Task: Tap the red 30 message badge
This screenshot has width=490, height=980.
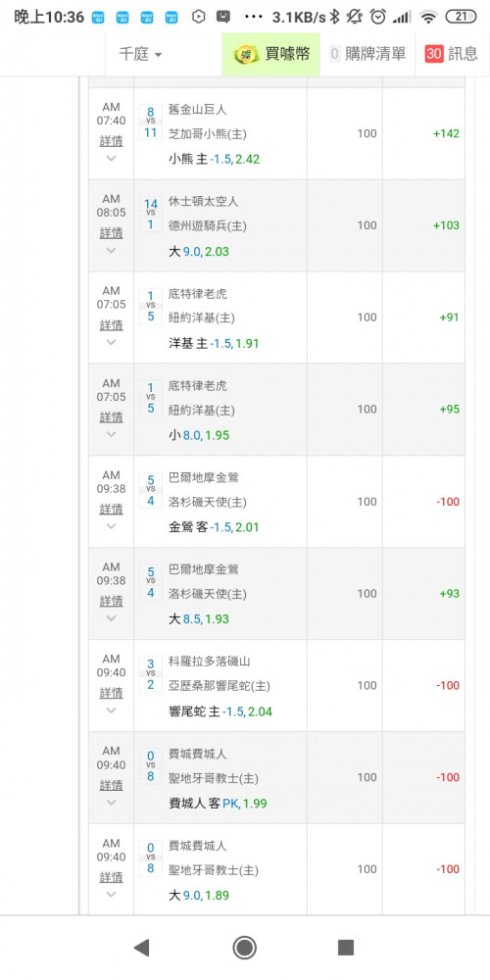Action: point(434,54)
